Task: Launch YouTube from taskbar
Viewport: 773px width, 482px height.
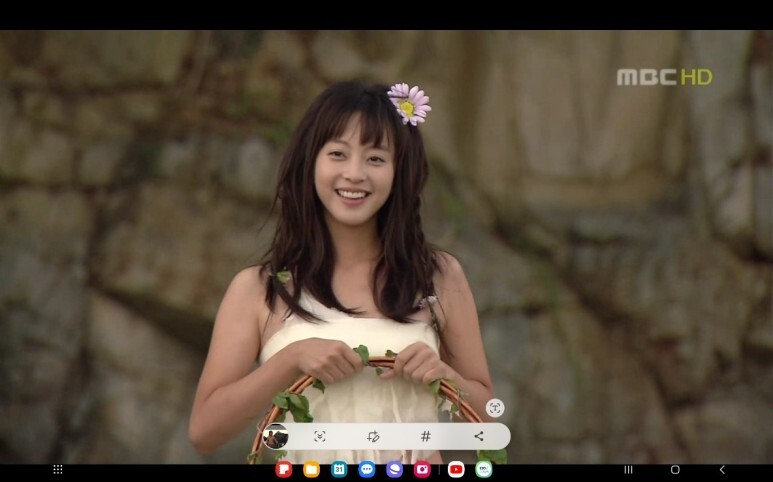Action: coord(457,470)
